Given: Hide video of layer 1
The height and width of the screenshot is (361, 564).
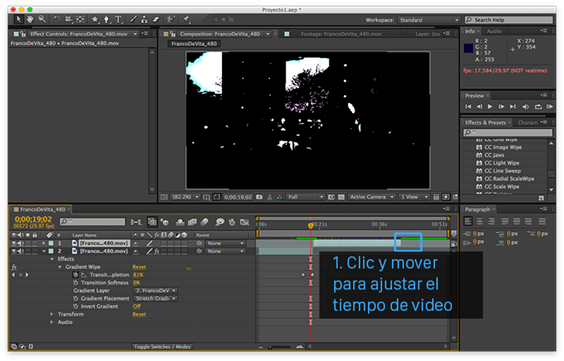Looking at the screenshot, I should click(14, 243).
